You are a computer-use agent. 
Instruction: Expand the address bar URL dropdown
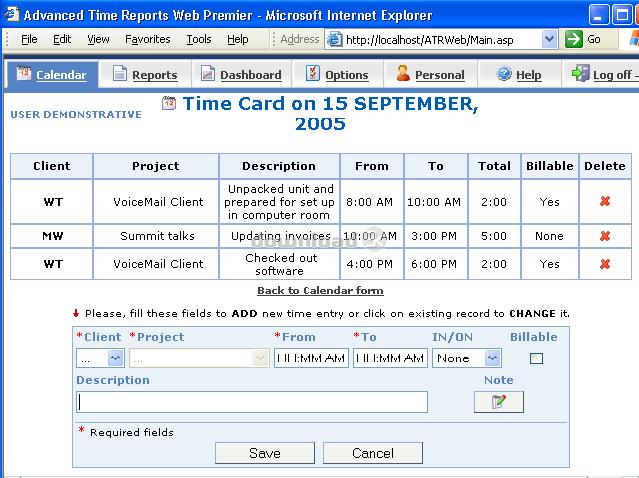coord(549,39)
